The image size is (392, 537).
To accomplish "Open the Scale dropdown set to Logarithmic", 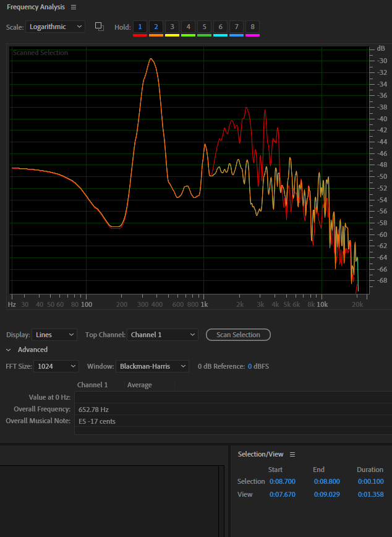I will tap(56, 27).
